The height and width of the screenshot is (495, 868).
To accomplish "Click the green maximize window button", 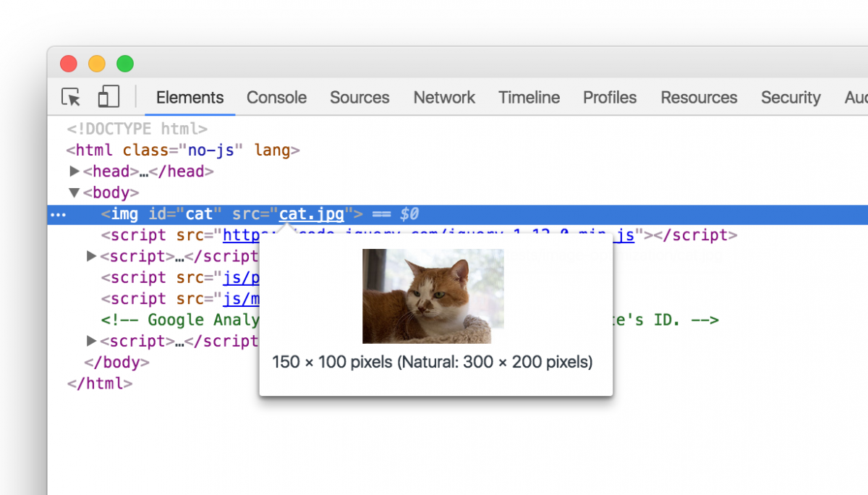I will (125, 64).
